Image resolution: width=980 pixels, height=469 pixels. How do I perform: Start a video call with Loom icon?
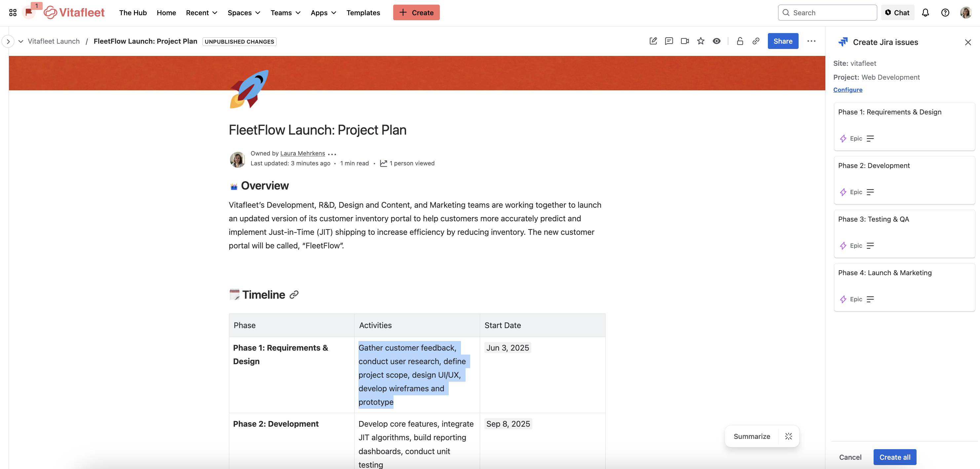[x=685, y=41]
